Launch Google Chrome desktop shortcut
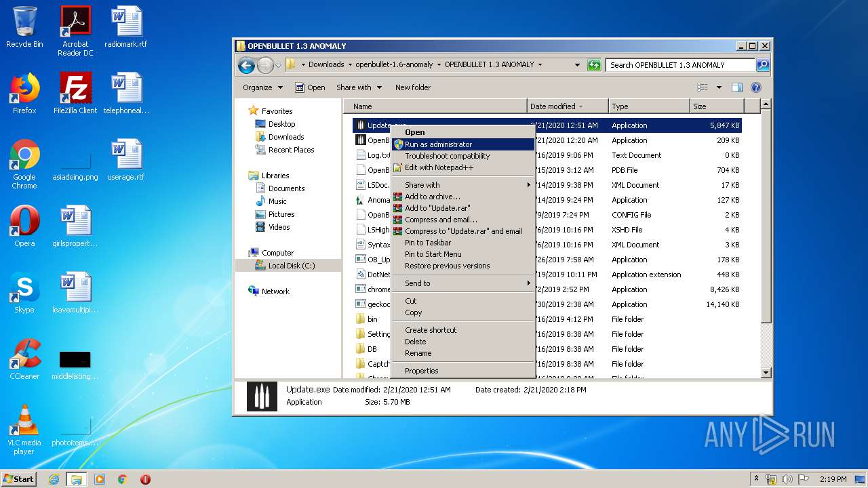 (x=24, y=164)
